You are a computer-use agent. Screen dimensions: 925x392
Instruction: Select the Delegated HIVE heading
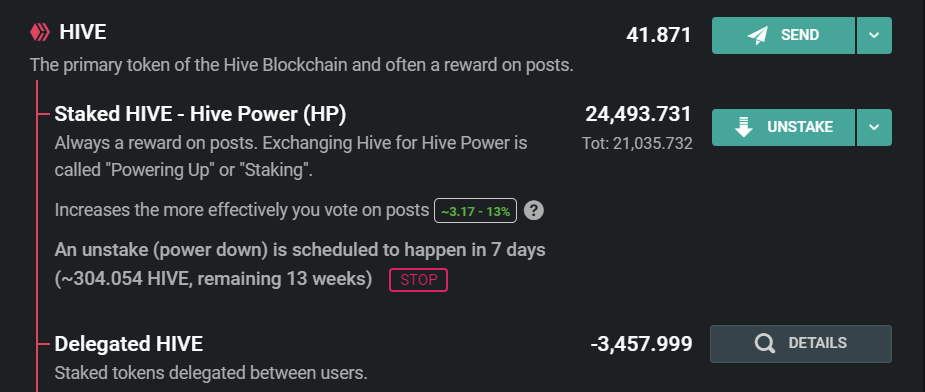click(129, 344)
